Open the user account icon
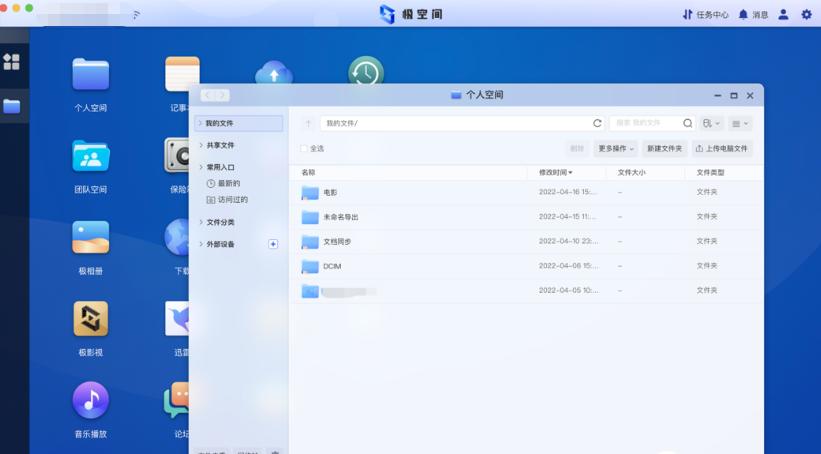 click(x=783, y=15)
